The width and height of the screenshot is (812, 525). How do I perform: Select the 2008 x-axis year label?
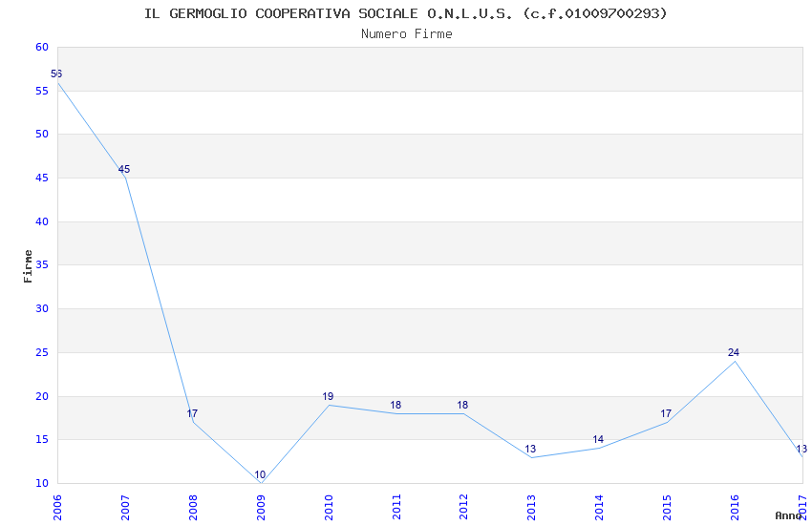coord(193,508)
